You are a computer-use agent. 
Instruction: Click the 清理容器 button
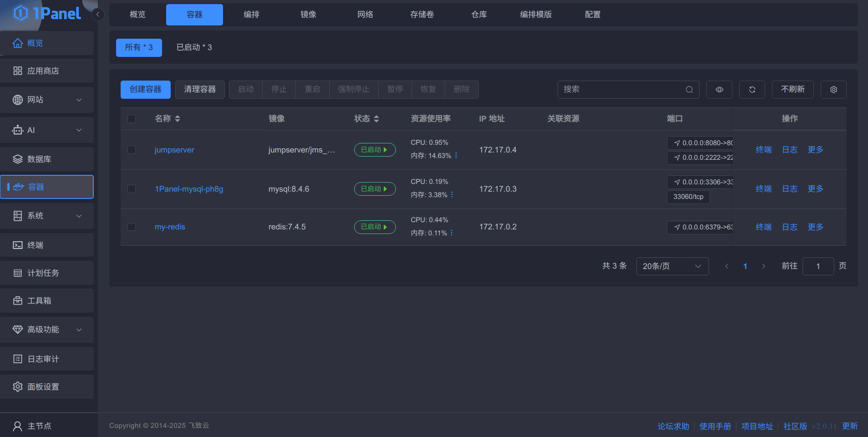coord(200,90)
